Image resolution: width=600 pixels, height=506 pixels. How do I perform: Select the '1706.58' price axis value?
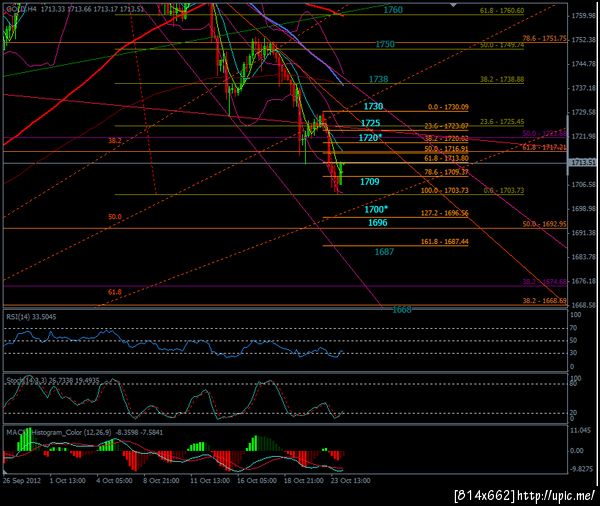click(x=584, y=184)
